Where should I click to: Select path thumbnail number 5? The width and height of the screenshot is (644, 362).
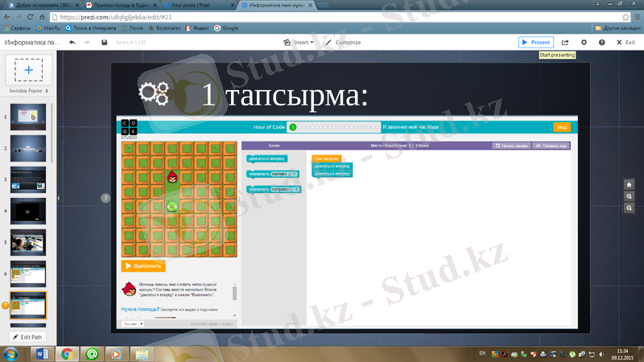[28, 242]
